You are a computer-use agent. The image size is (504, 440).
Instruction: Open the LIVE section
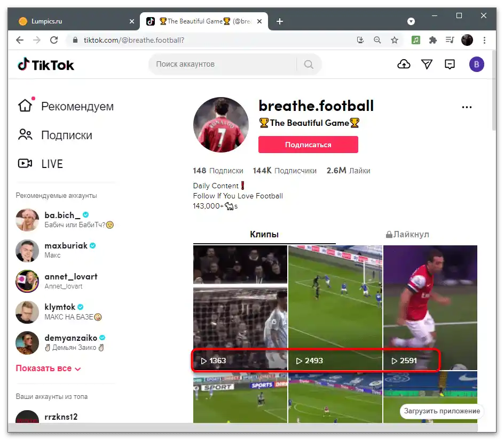[41, 164]
